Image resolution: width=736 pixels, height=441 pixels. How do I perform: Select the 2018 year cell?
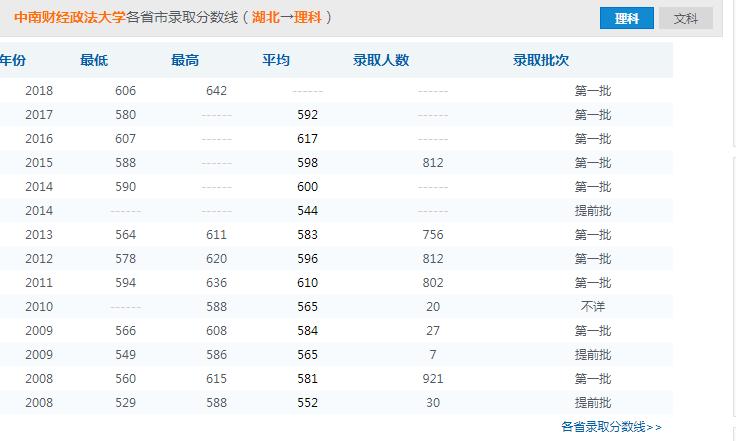tap(39, 91)
